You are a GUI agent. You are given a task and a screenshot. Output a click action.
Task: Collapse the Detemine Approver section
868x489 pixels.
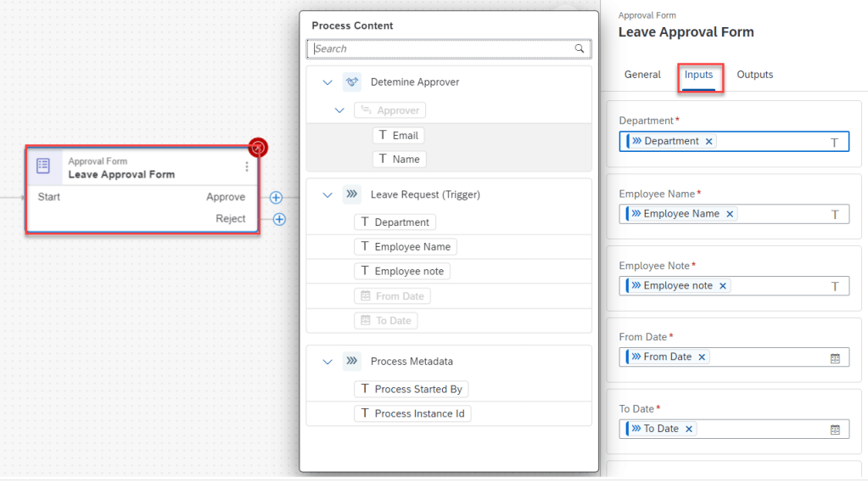coord(328,82)
